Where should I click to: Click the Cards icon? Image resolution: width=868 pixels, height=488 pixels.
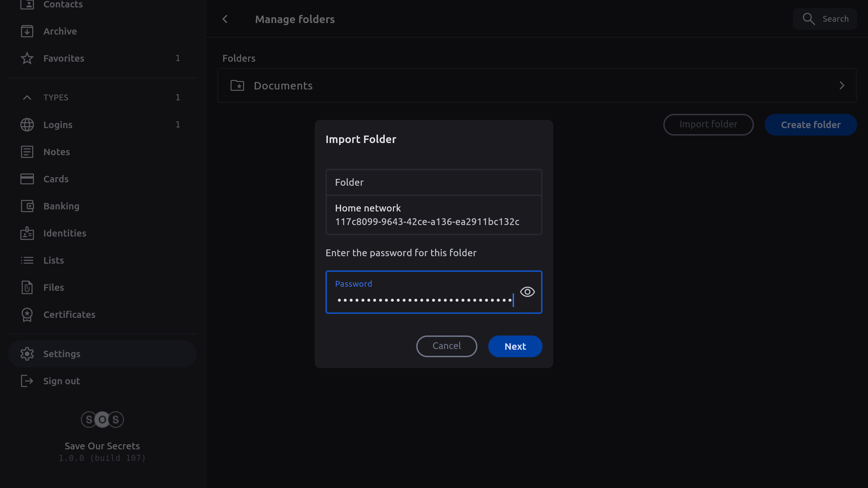pos(27,179)
